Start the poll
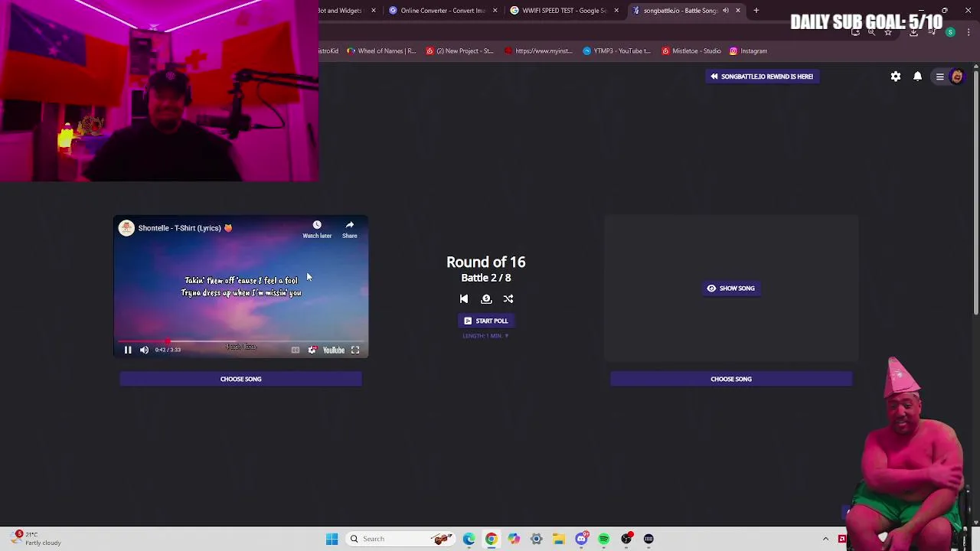This screenshot has width=980, height=551. (485, 321)
